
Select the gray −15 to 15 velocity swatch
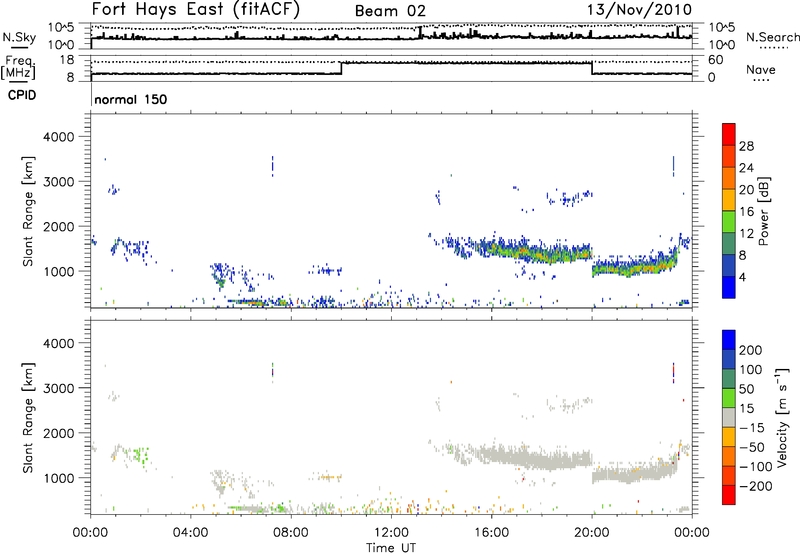tap(729, 417)
